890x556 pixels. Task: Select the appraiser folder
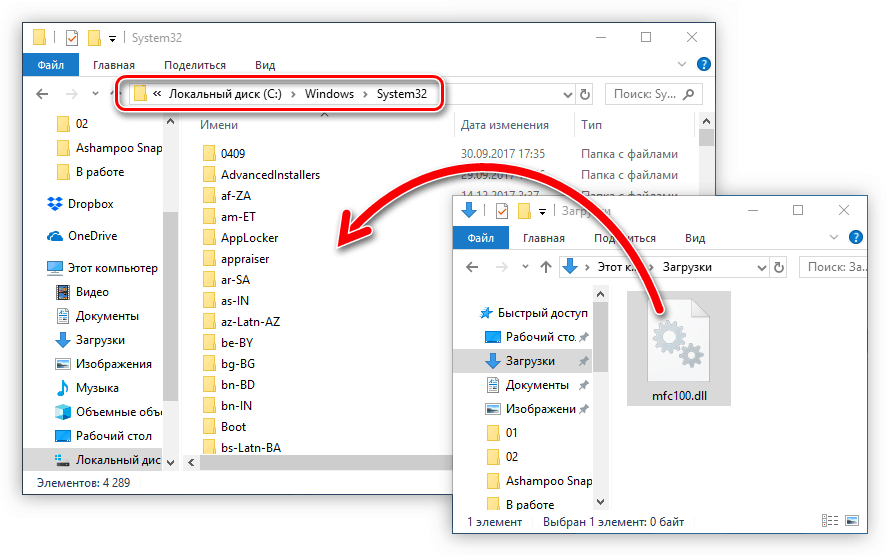click(236, 259)
